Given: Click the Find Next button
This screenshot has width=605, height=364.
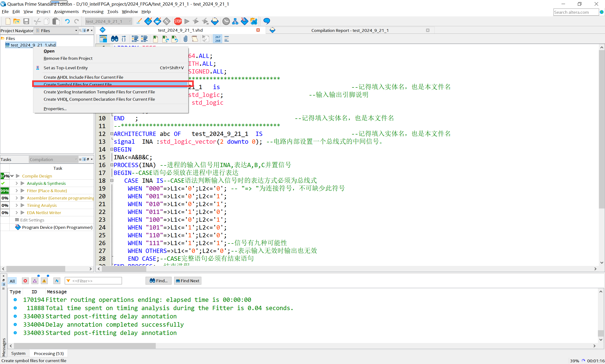Looking at the screenshot, I should (188, 281).
